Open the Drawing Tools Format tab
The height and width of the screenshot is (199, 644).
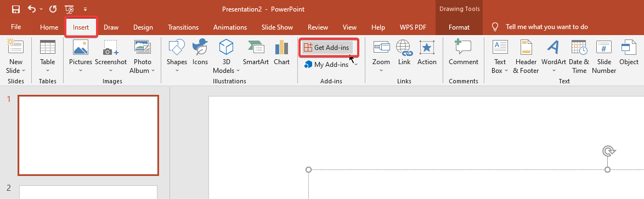click(459, 27)
